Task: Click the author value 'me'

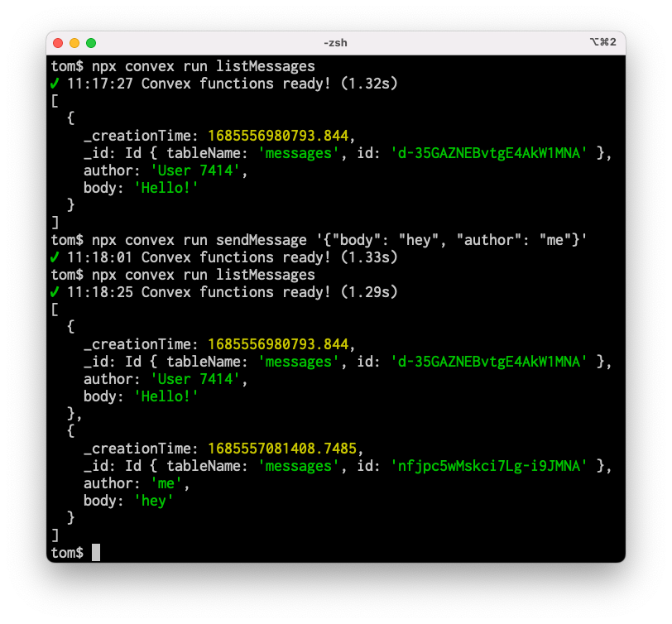Action: coord(166,483)
